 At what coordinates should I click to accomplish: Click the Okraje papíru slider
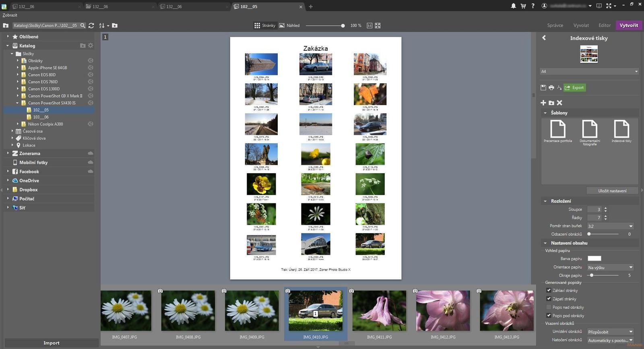click(603, 275)
